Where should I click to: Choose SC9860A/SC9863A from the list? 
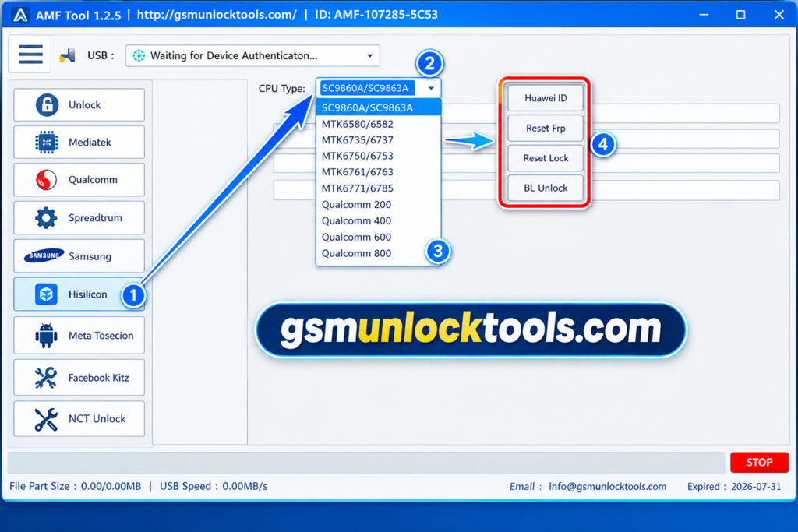click(378, 107)
